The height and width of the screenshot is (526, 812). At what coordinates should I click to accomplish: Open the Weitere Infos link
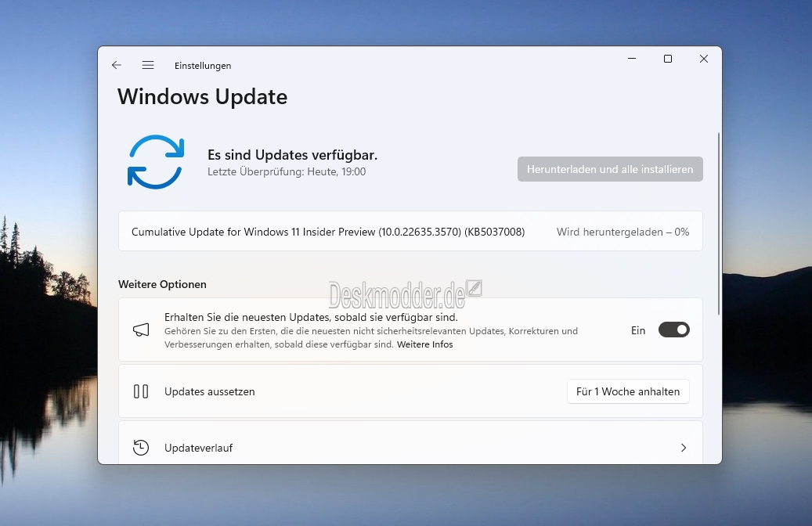(424, 344)
